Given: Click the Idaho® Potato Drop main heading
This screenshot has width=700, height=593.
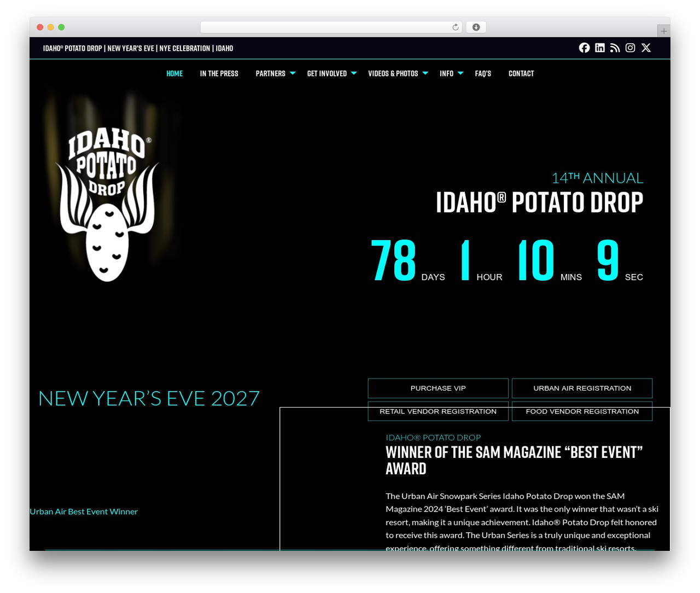Looking at the screenshot, I should point(539,202).
